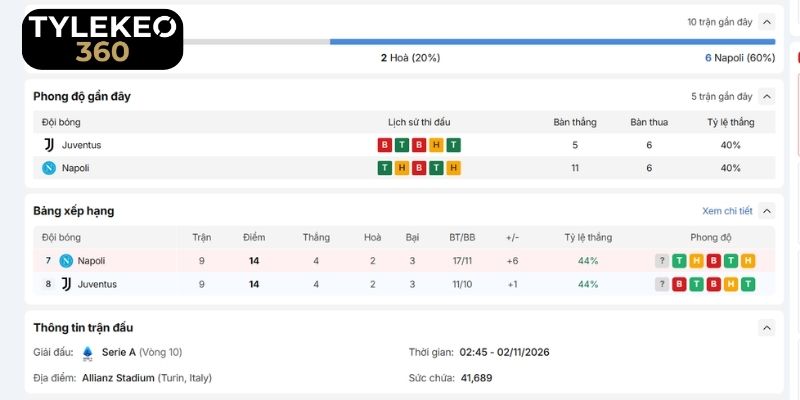800x400 pixels.
Task: Collapse the Thông tin trận đấu section
Action: point(766,328)
